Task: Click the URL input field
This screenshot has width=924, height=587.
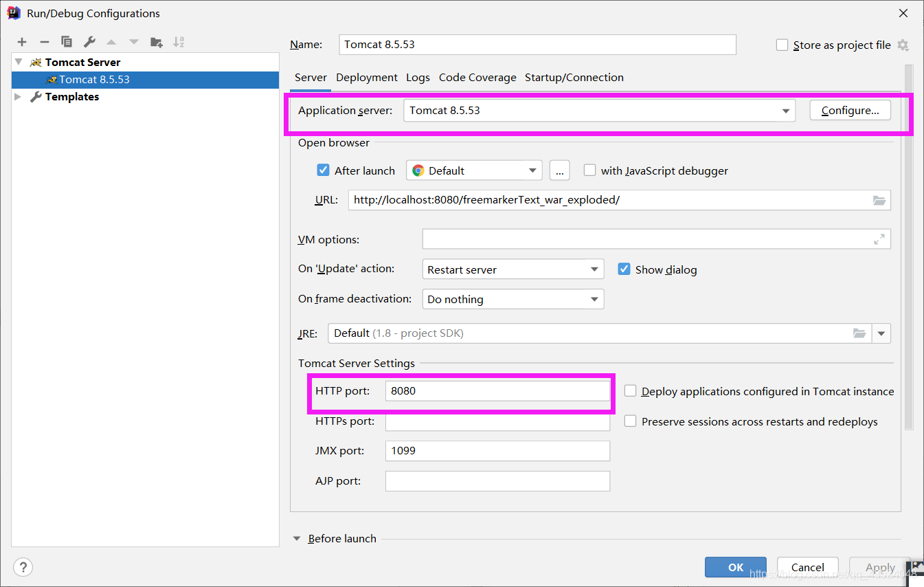Action: tap(620, 200)
